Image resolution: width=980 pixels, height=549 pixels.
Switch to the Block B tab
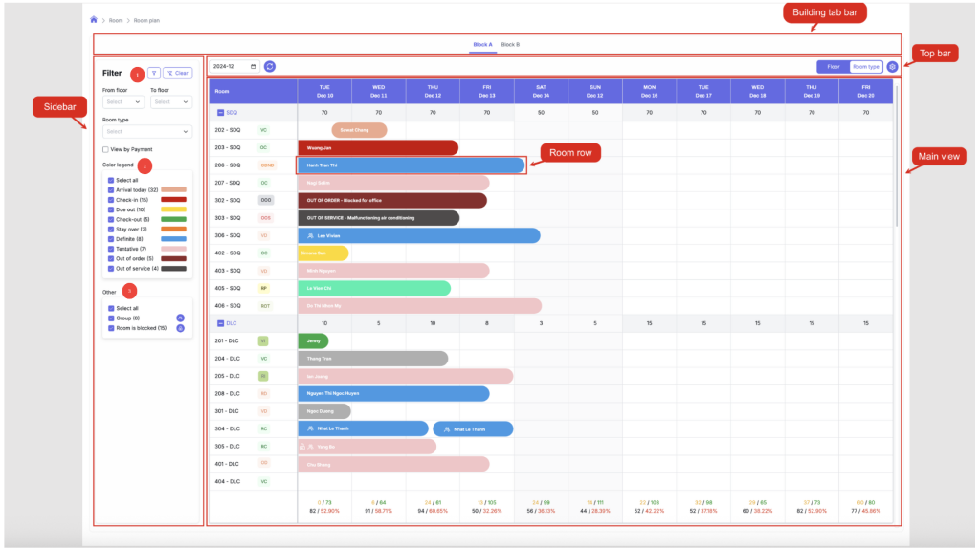point(511,45)
